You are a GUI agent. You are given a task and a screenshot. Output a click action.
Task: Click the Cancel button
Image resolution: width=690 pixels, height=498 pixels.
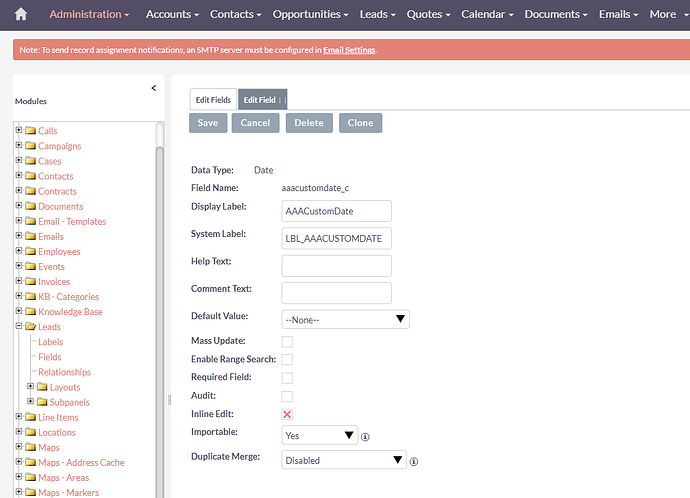(x=256, y=123)
